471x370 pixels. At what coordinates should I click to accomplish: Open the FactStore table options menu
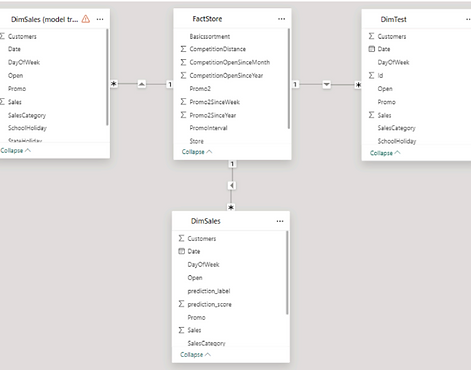click(x=281, y=19)
